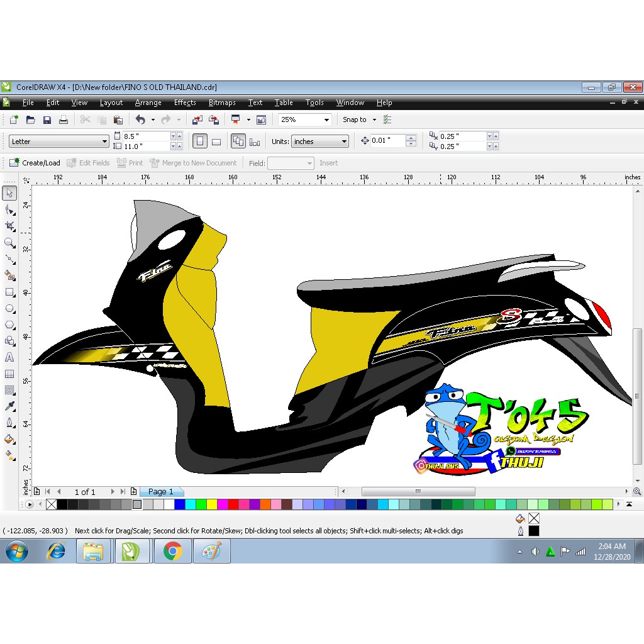Expand the undo history dropdown arrow
The image size is (644, 644).
click(153, 119)
